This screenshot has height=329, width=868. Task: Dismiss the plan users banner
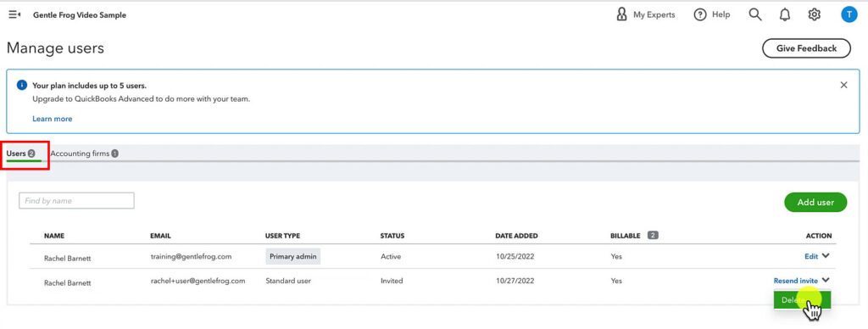pyautogui.click(x=843, y=85)
